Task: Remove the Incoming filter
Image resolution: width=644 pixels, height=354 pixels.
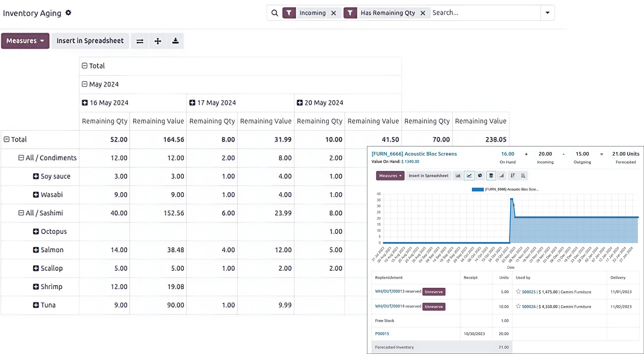Action: tap(334, 13)
